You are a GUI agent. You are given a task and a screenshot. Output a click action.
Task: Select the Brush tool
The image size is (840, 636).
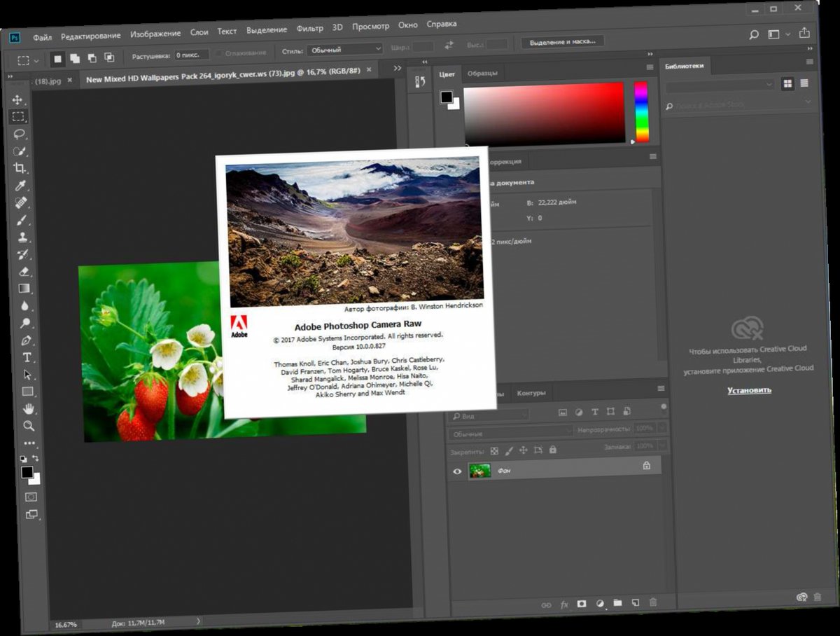[x=22, y=220]
